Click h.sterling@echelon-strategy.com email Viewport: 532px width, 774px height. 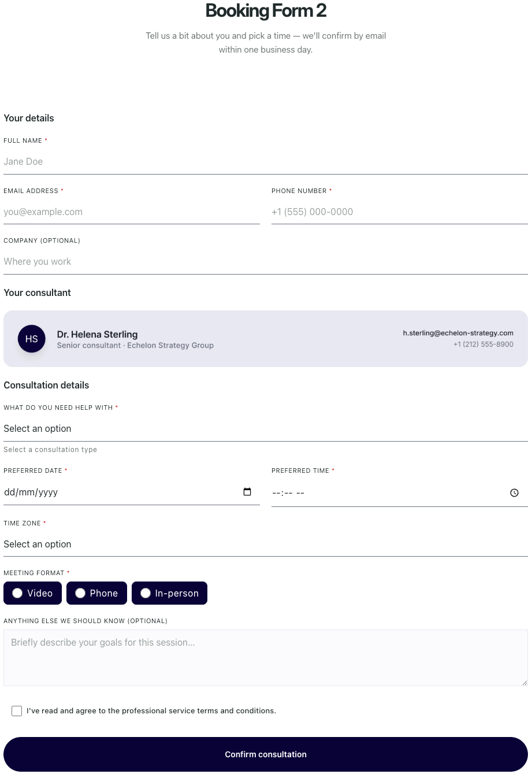pos(458,333)
